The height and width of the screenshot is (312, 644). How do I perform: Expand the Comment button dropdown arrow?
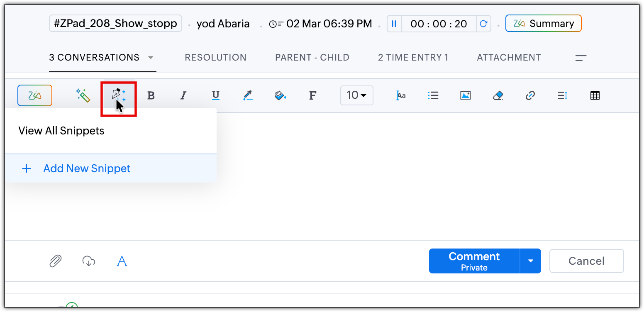pos(530,261)
